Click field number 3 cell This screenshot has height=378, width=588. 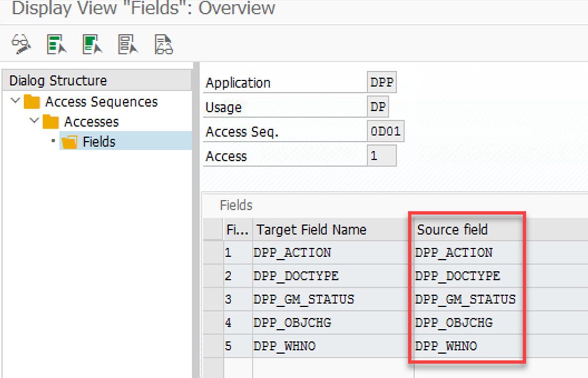(x=238, y=299)
